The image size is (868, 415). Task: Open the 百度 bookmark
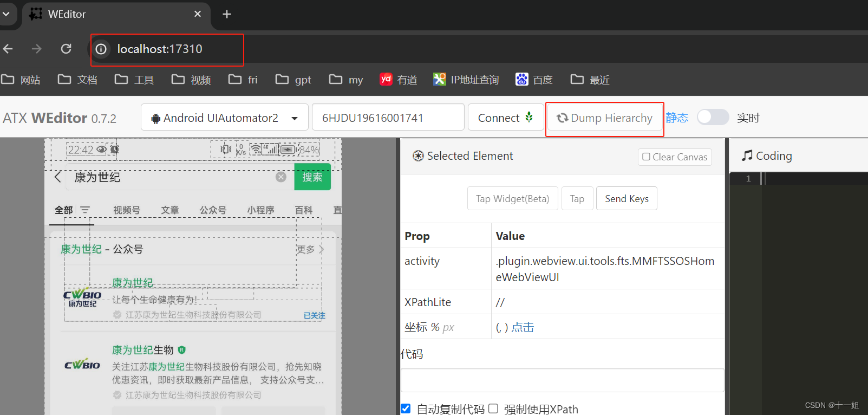(534, 80)
